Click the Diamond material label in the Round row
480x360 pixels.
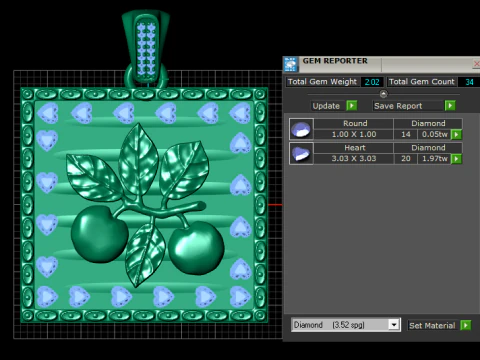pos(428,123)
